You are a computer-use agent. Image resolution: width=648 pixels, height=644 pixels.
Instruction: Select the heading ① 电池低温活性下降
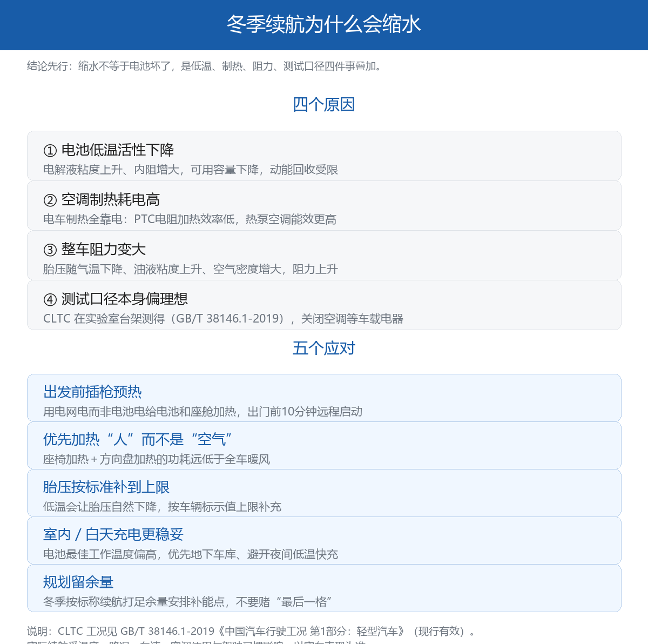109,150
